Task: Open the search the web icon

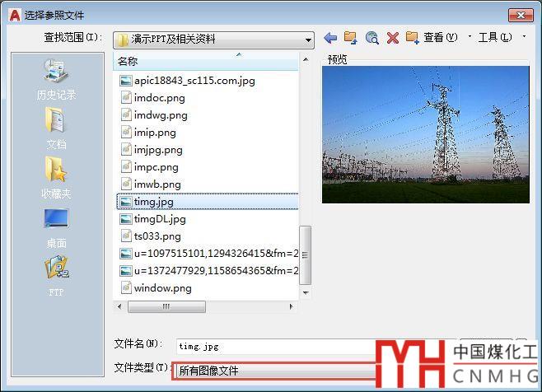Action: click(x=372, y=38)
